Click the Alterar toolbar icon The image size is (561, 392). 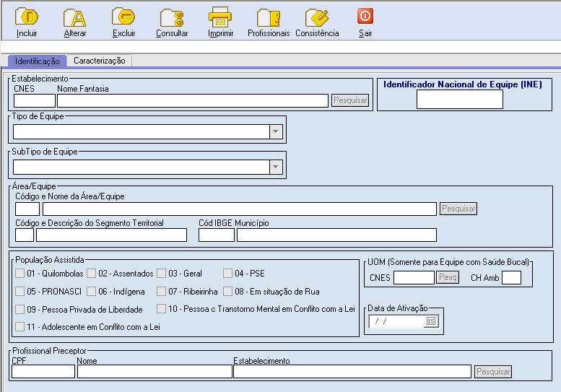click(74, 17)
